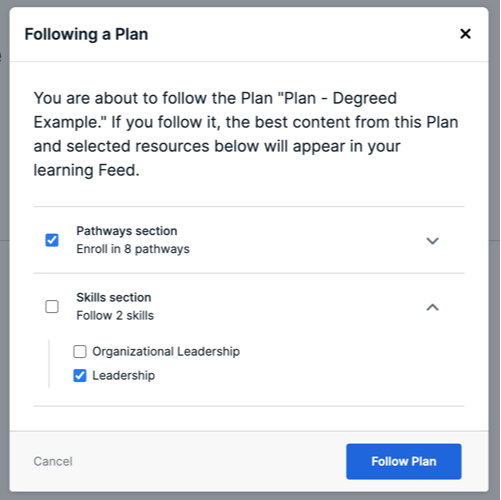Enable the Organizational Leadership skill checkbox
The height and width of the screenshot is (500, 501).
point(80,351)
